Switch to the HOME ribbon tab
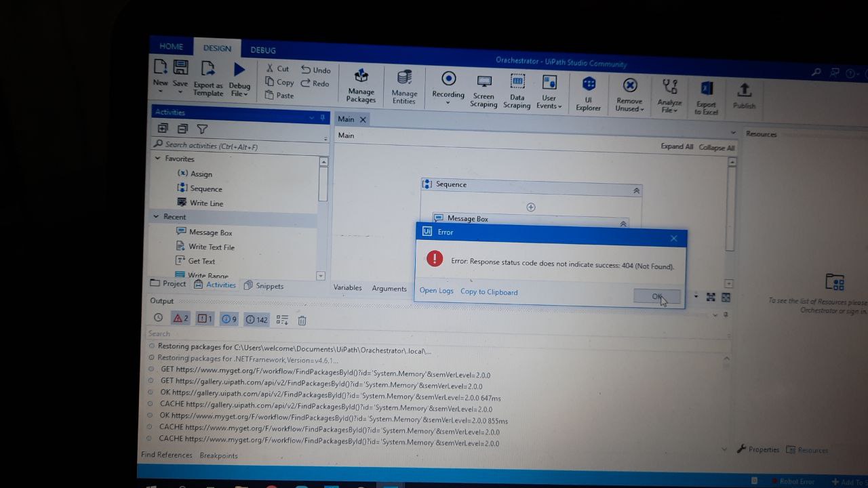Screen dimensions: 868x488 pos(171,47)
